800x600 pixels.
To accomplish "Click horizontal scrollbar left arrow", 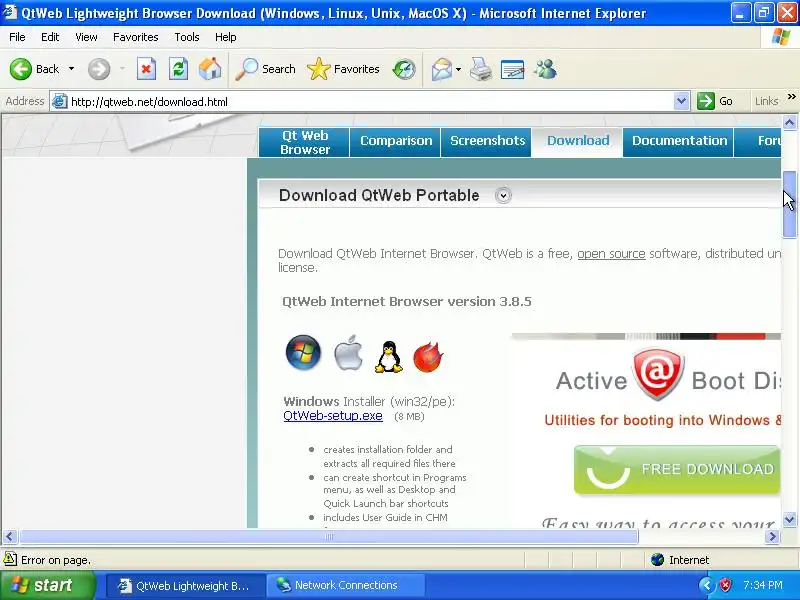I will [x=9, y=536].
